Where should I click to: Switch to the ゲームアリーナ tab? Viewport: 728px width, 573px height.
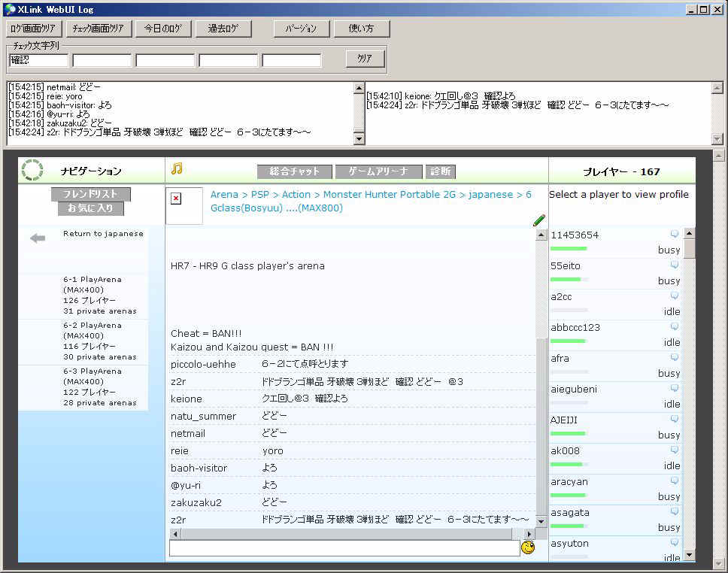tap(378, 171)
